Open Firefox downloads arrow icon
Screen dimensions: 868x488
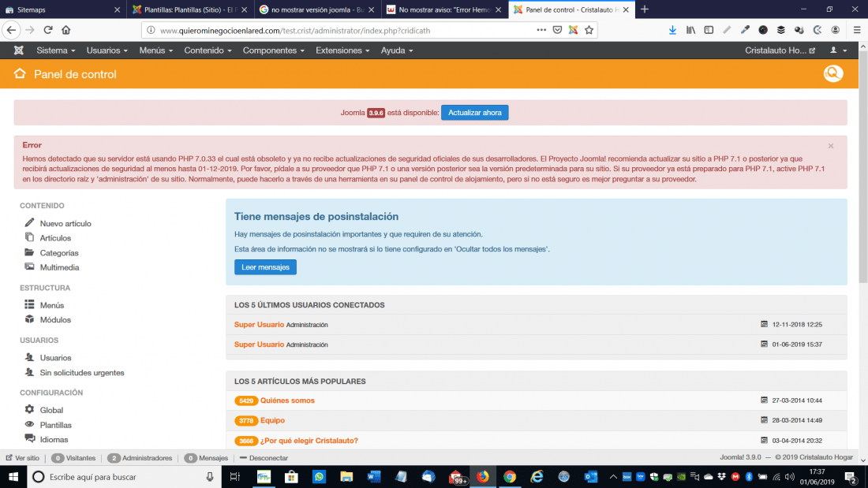click(x=672, y=30)
